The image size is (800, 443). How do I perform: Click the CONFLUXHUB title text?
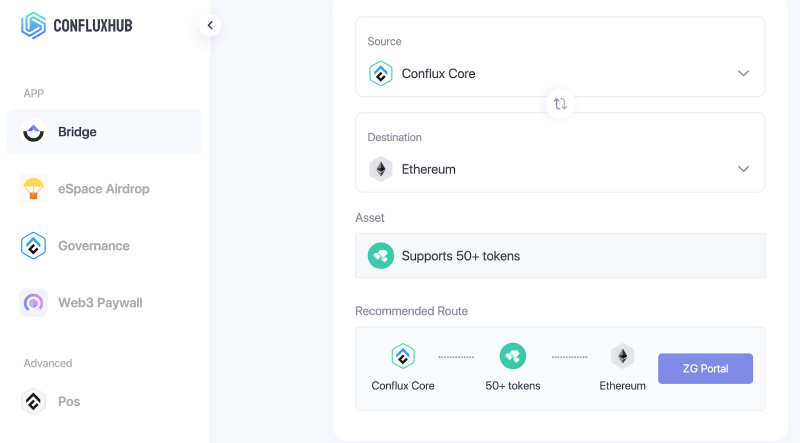coord(93,26)
